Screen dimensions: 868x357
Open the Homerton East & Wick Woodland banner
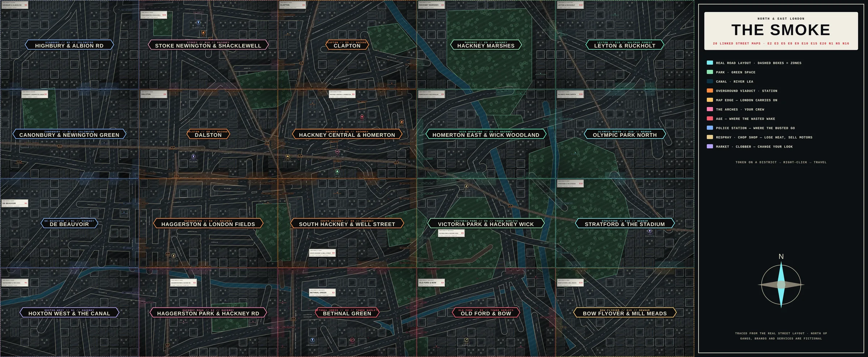pyautogui.click(x=486, y=134)
